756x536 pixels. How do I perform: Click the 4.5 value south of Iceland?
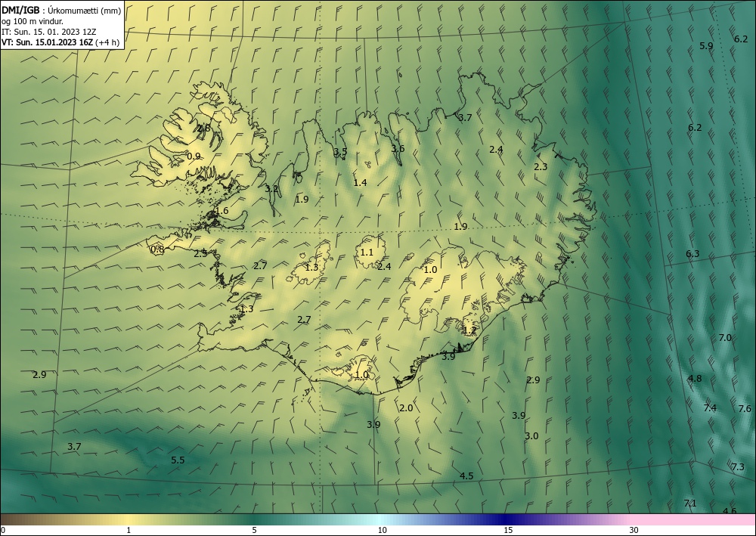pos(466,476)
